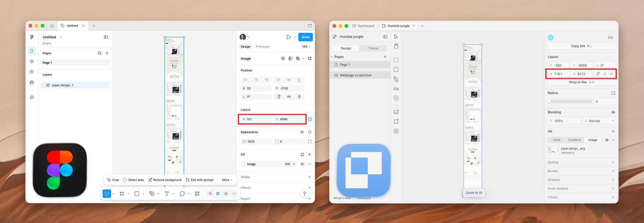Select Frame tool in Humble jungle window

[x=396, y=60]
